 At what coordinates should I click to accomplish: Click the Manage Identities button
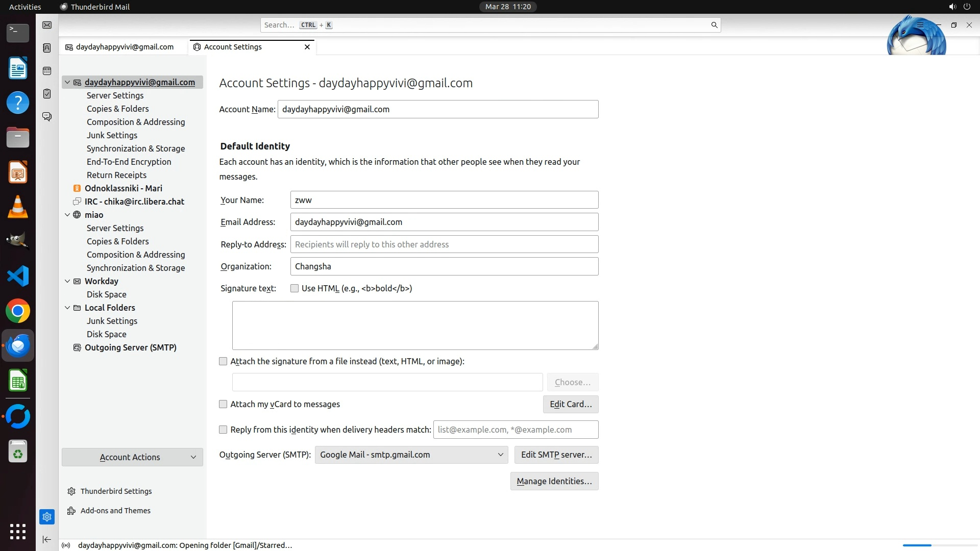554,481
